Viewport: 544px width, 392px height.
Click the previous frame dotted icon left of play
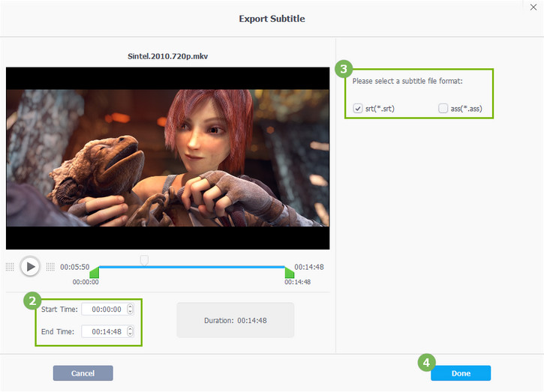pos(10,267)
